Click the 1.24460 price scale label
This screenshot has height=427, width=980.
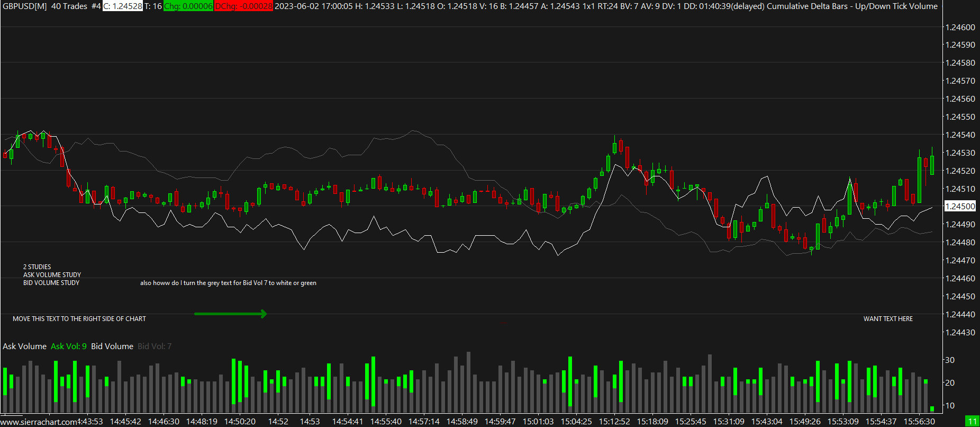[960, 279]
